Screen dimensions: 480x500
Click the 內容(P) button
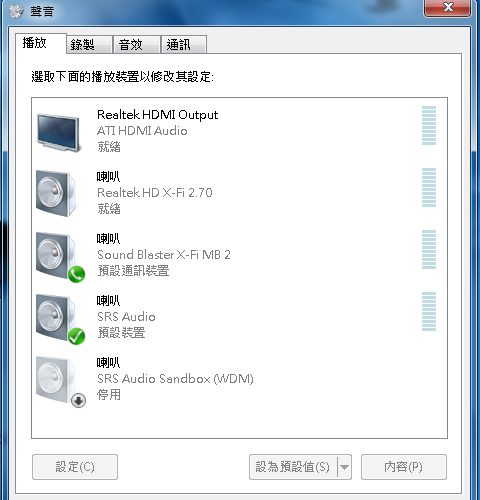pyautogui.click(x=404, y=467)
